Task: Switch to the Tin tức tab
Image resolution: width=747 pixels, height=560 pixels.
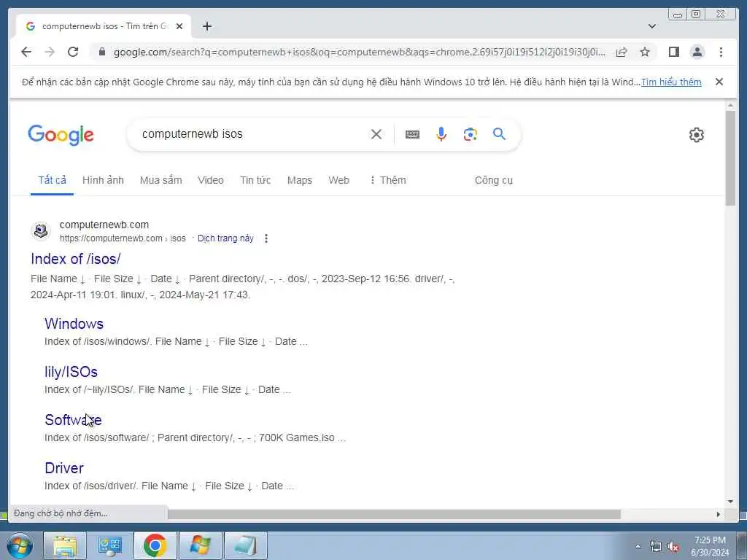Action: click(x=255, y=180)
